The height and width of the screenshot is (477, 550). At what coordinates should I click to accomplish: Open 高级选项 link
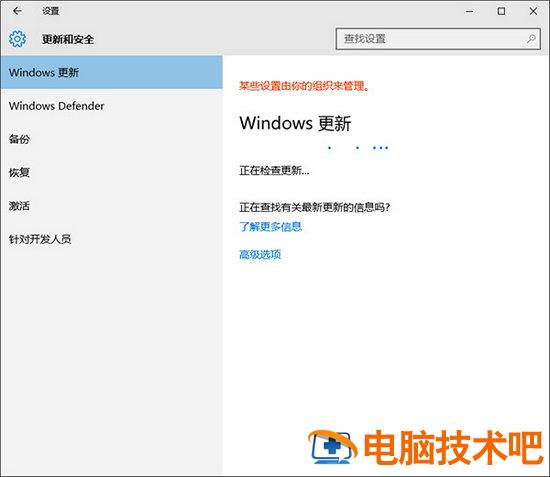[260, 254]
